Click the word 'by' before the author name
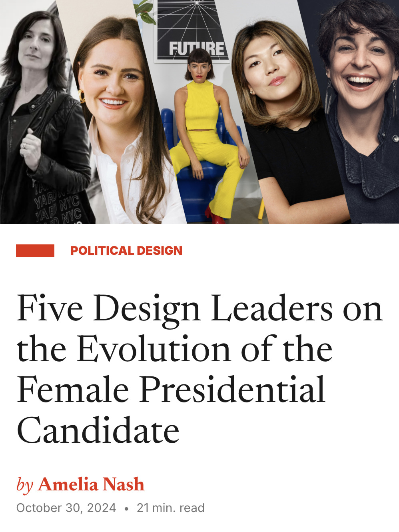399x532 pixels. click(x=24, y=485)
